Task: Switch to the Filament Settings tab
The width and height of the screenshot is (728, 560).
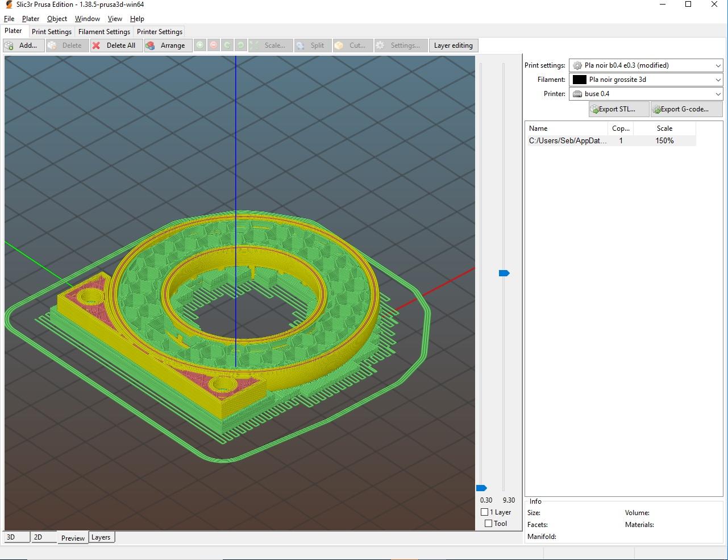Action: 104,32
